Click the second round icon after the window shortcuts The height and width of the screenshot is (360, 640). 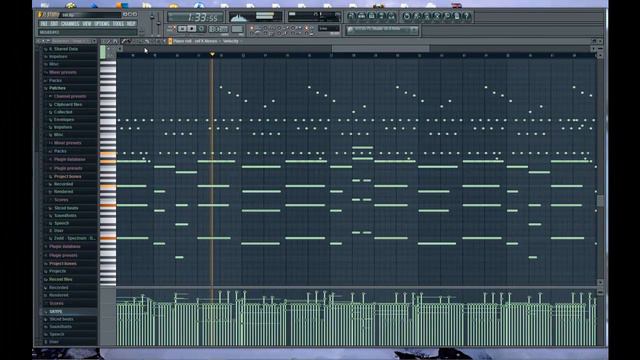tap(417, 16)
